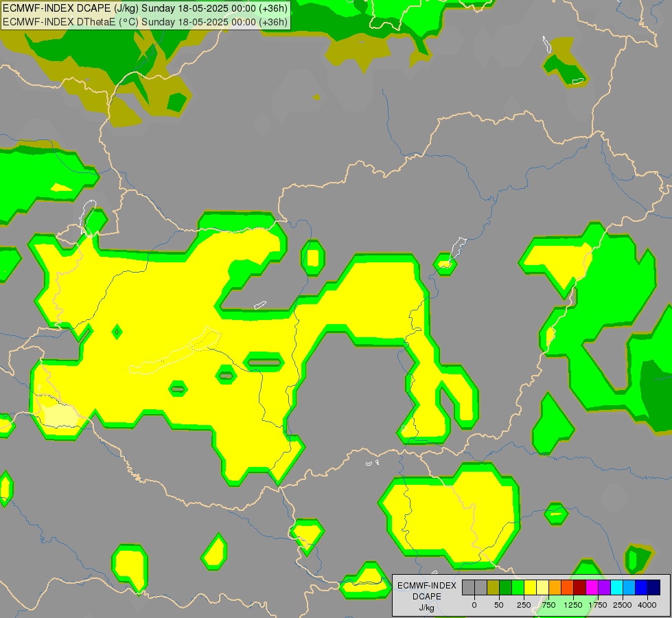Click the legend value '2500'
This screenshot has height=618, width=672.
coord(623,605)
